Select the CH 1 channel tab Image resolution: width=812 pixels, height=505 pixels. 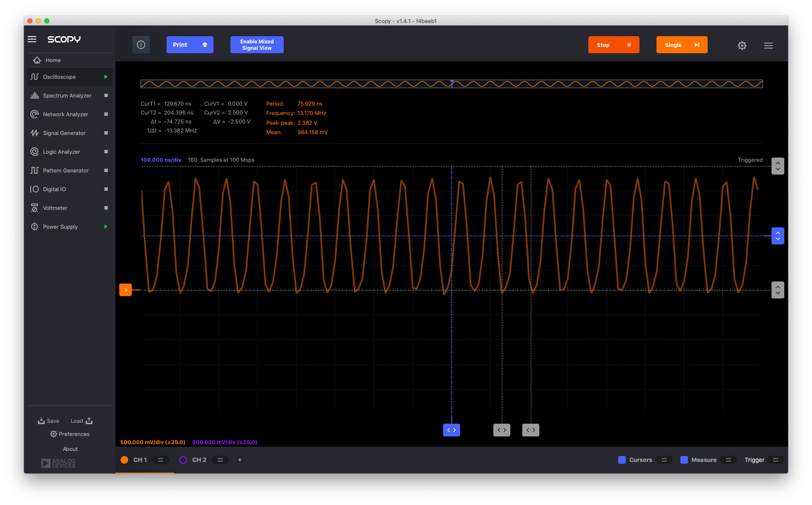(x=140, y=460)
